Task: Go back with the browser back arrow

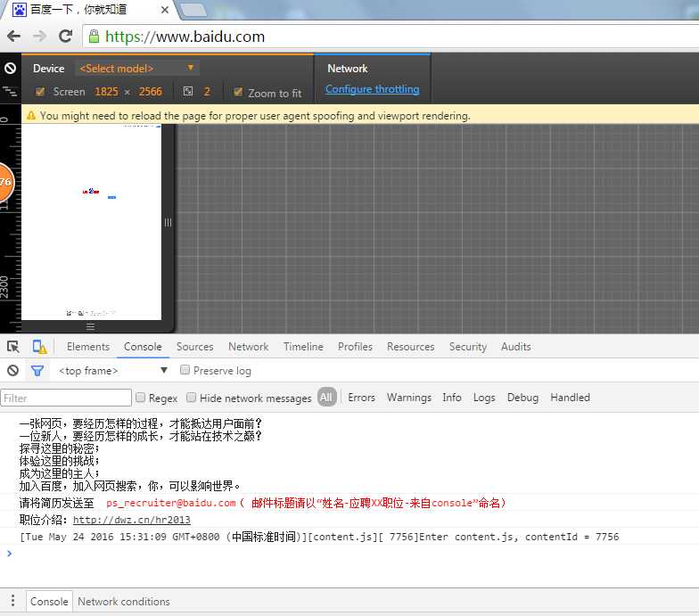Action: (x=14, y=36)
